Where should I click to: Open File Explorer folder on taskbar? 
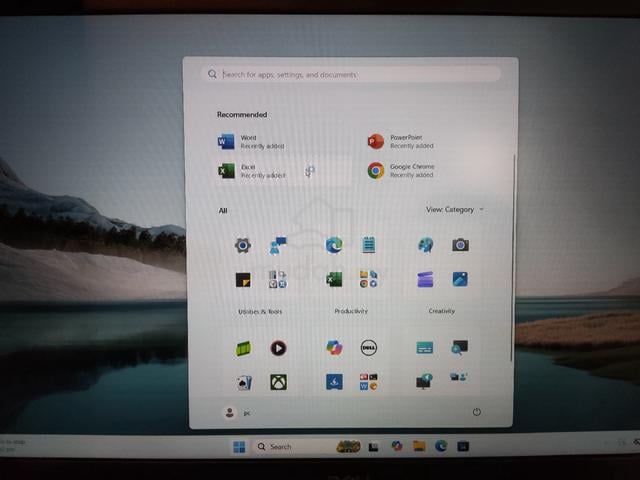click(x=419, y=446)
